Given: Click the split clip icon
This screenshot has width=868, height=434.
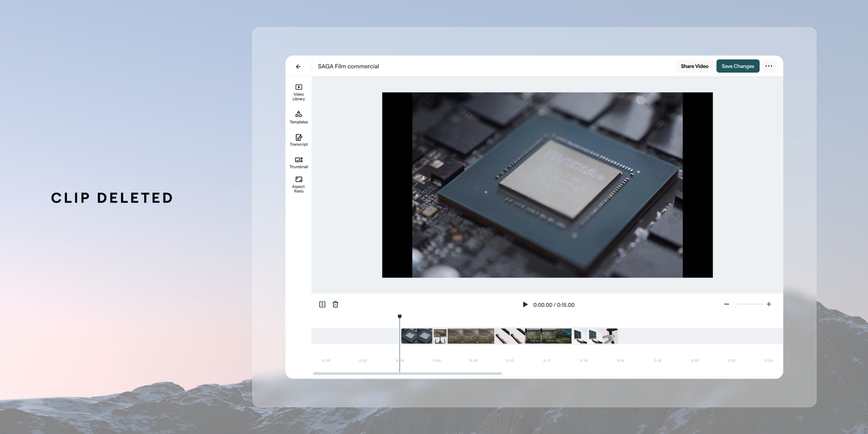Looking at the screenshot, I should tap(322, 304).
